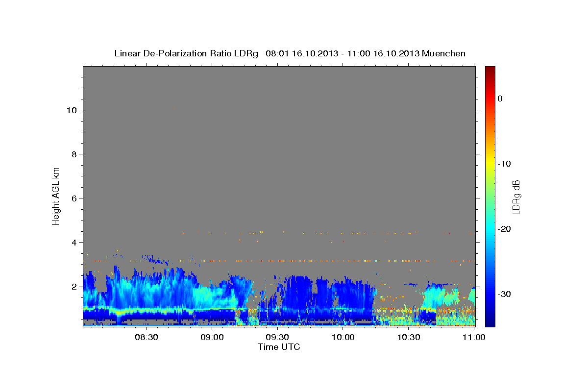The width and height of the screenshot is (588, 392).
Task: Click the plot title text
Action: tap(290, 53)
